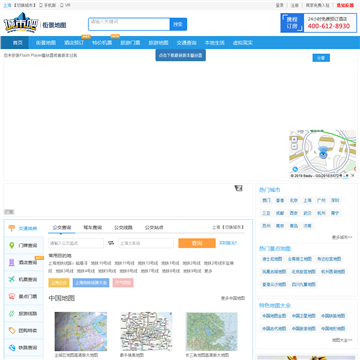Click the blue 上海地铁线路大全 button

(x=91, y=283)
